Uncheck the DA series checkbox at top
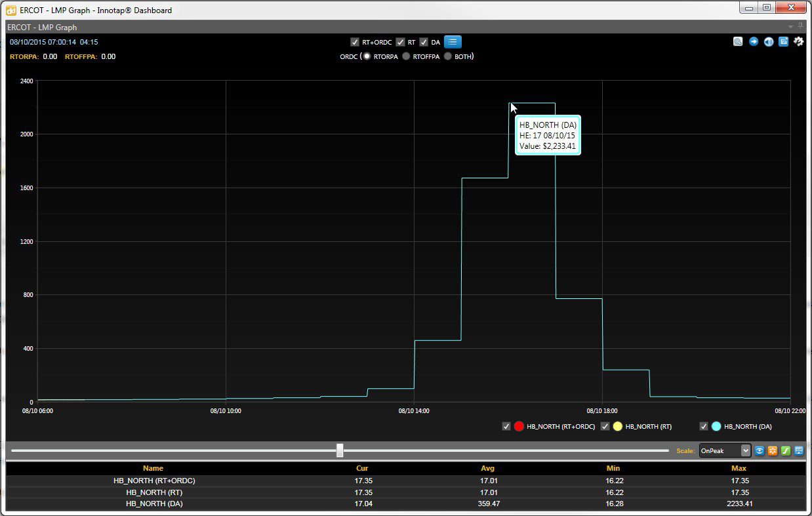Screen dimensions: 812x516 click(424, 42)
